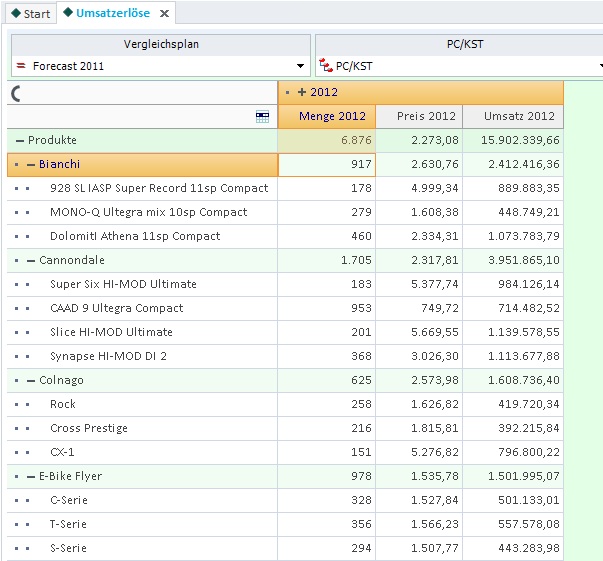Click Produkte total quantity 6.876
This screenshot has height=561, width=603.
tap(326, 140)
